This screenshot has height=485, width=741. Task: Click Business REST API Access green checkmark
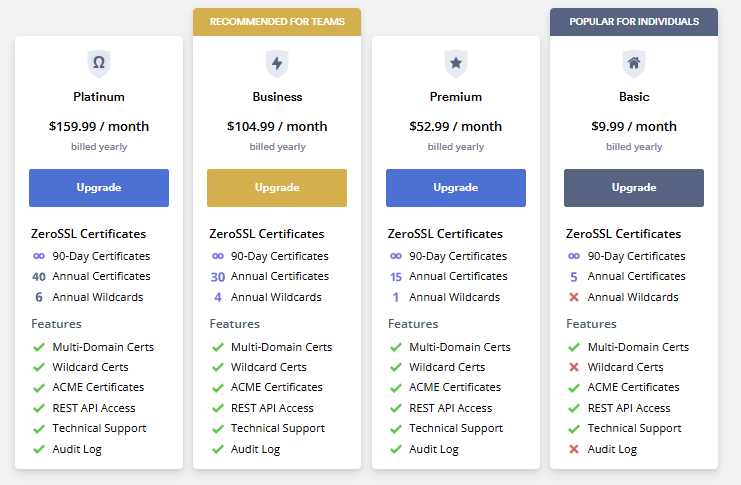[x=217, y=408]
